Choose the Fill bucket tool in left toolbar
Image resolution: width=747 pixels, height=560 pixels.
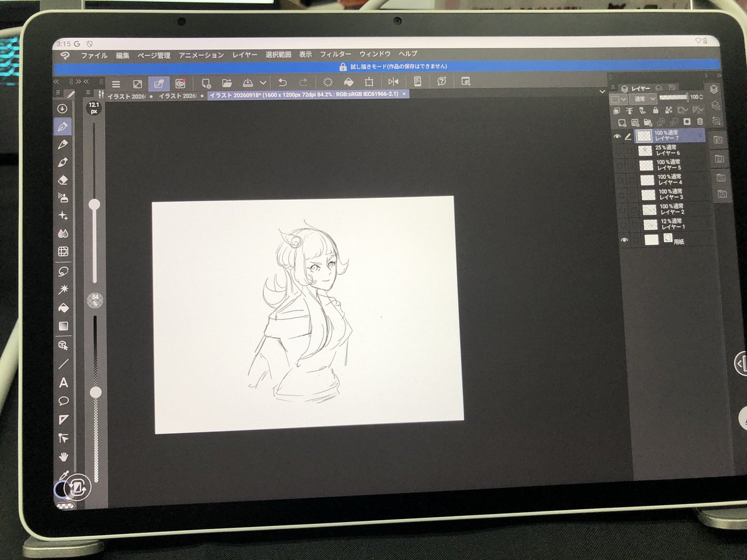coord(63,307)
